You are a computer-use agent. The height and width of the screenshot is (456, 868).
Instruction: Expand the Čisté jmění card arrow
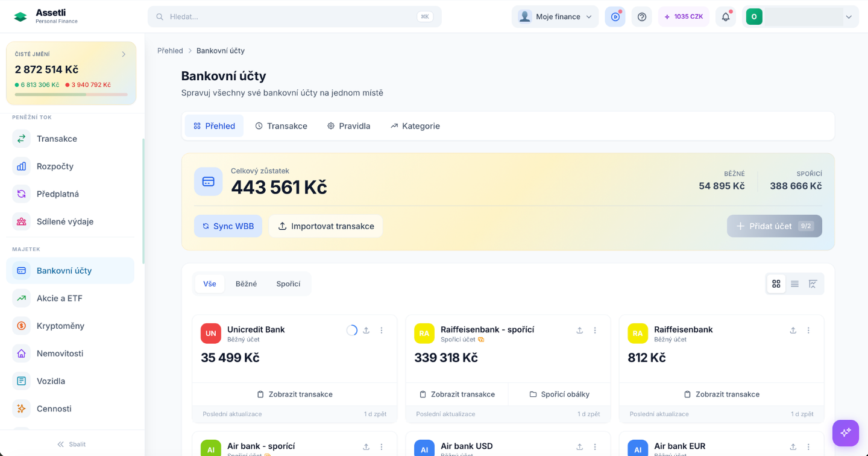[124, 54]
